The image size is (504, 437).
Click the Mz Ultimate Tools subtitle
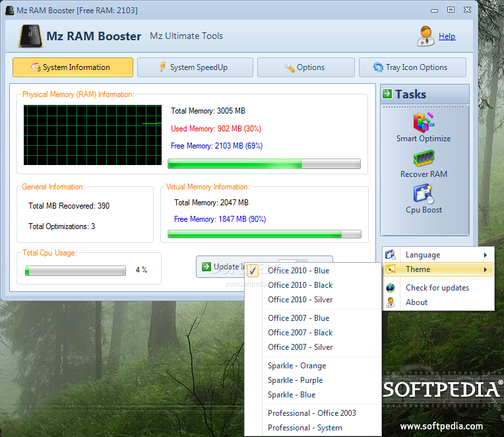pyautogui.click(x=186, y=36)
